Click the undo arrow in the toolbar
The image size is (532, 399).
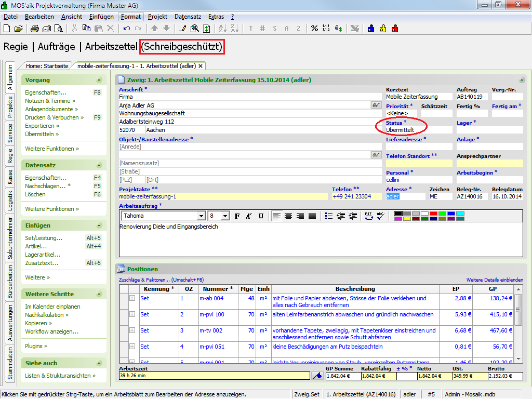[x=127, y=29]
